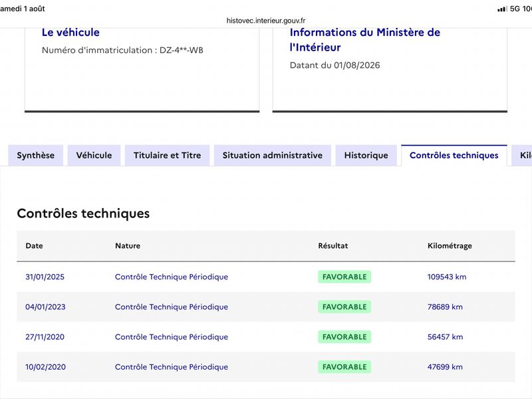Click the 31/01/2025 control date
The image size is (532, 399).
click(45, 277)
